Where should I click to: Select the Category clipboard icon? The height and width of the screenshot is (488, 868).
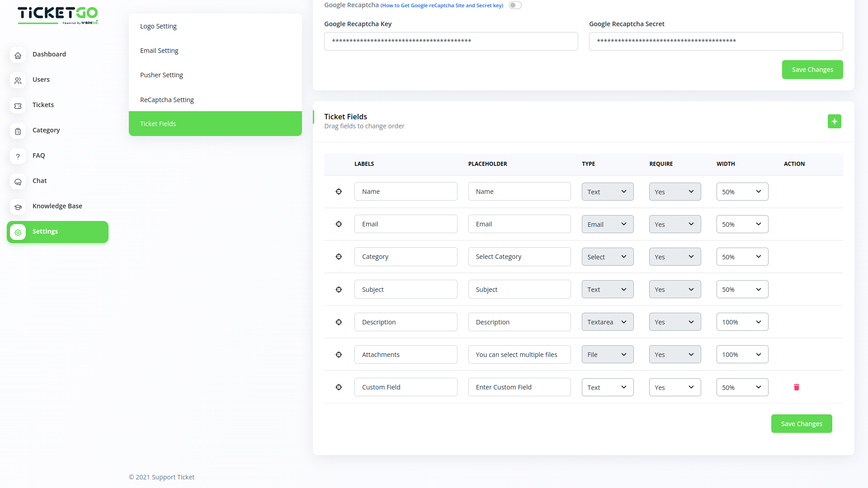pos(18,131)
